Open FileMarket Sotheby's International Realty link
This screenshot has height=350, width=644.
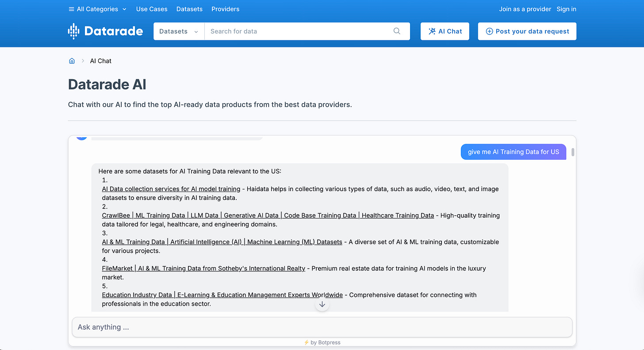click(x=203, y=269)
